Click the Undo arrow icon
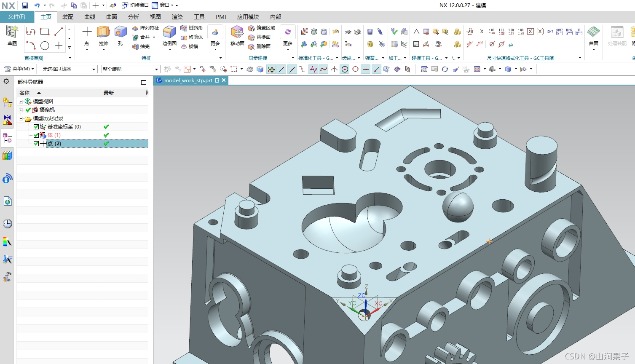The height and width of the screenshot is (364, 635). coord(37,5)
